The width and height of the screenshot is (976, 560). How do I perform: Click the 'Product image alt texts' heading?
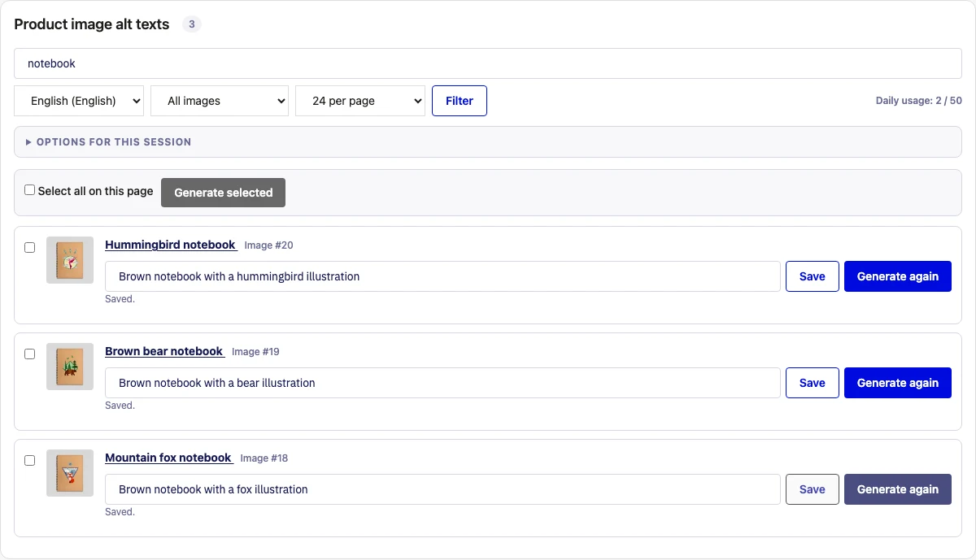tap(92, 24)
